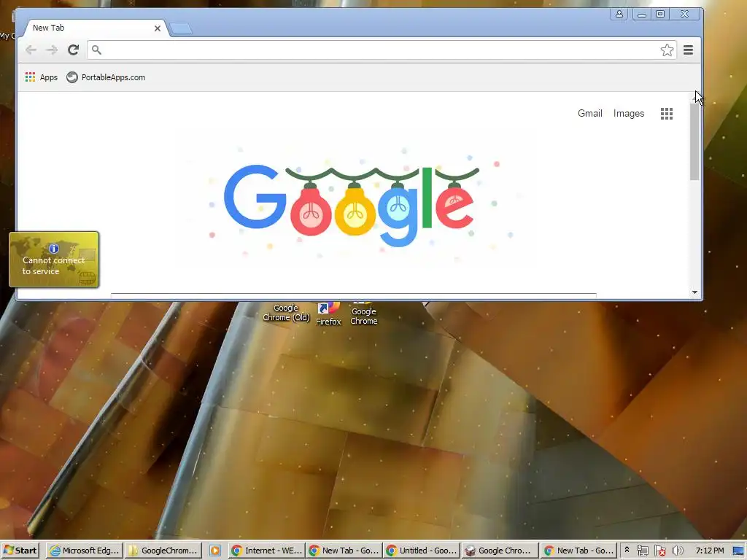Select the Firefox desktop shortcut

(x=328, y=314)
